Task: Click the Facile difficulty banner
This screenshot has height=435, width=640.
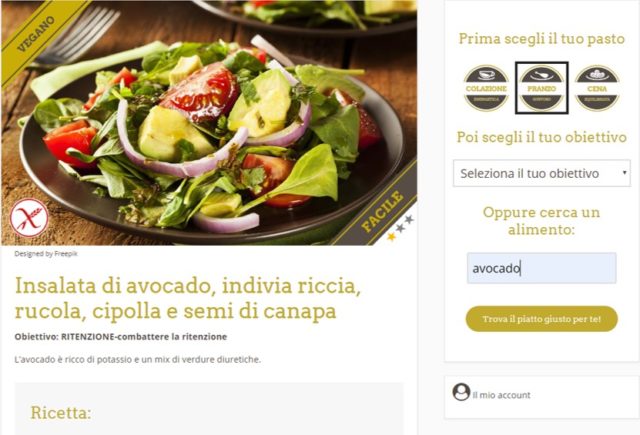Action: coord(380,212)
